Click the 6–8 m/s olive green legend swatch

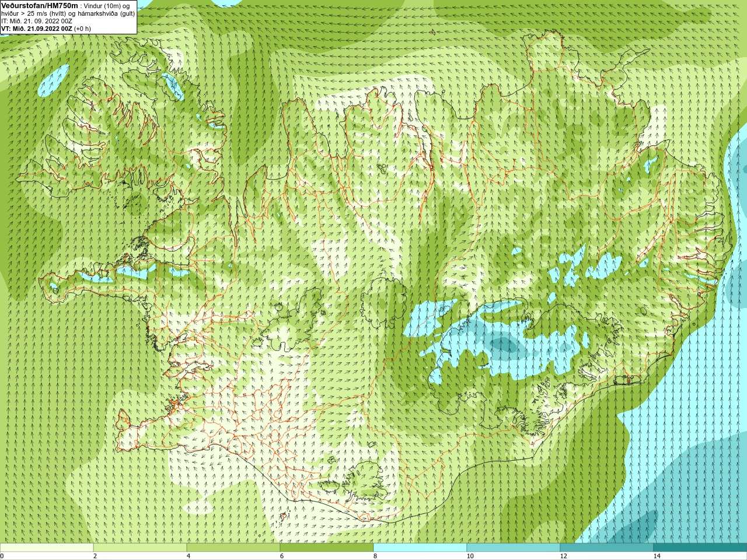tap(327, 548)
